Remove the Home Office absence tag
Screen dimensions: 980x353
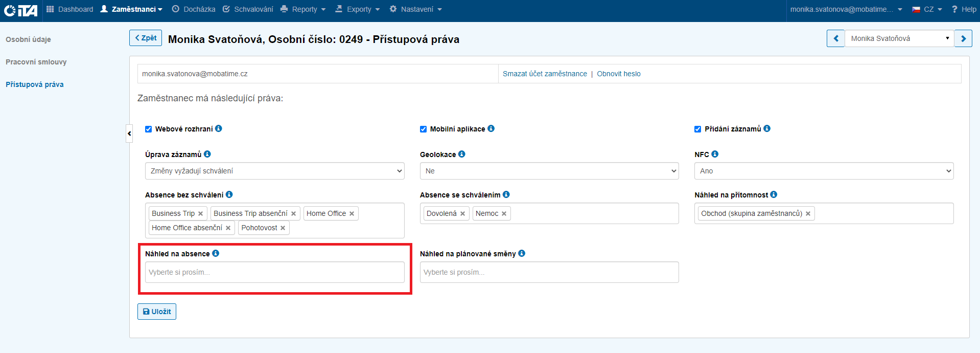pyautogui.click(x=352, y=214)
